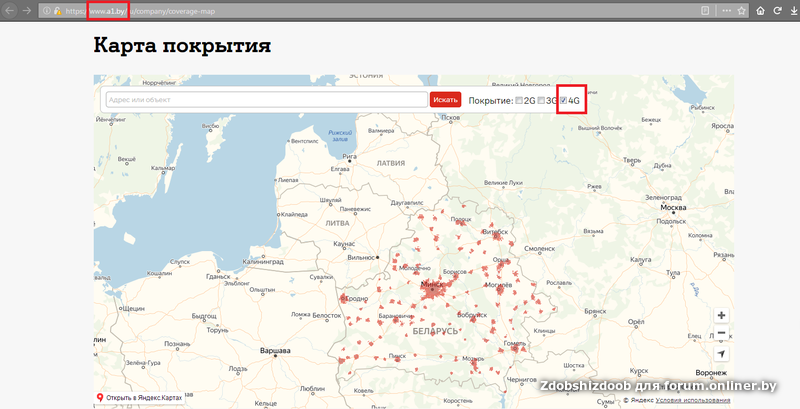
Task: Click the Орёл city label
Action: click(x=636, y=321)
